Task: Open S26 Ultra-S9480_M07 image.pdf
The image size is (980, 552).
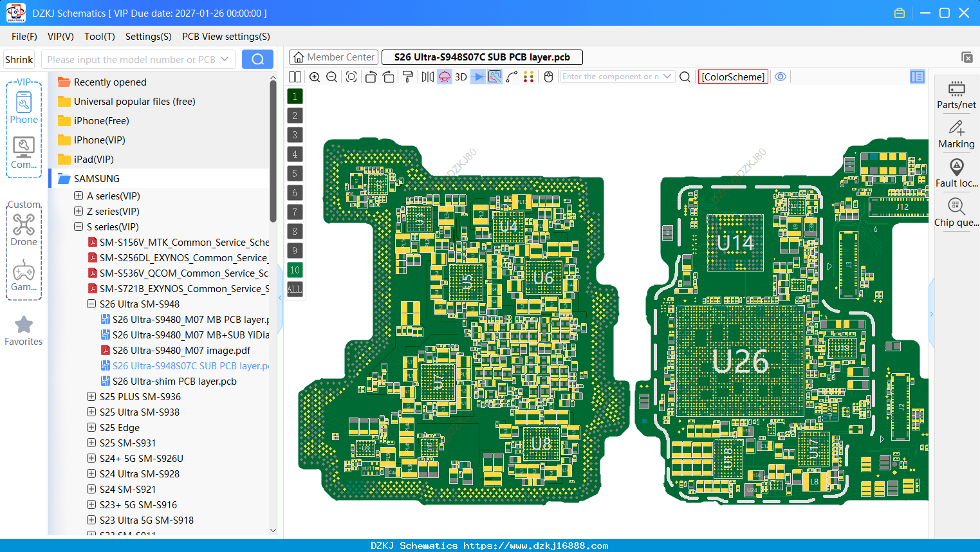Action: click(x=181, y=350)
